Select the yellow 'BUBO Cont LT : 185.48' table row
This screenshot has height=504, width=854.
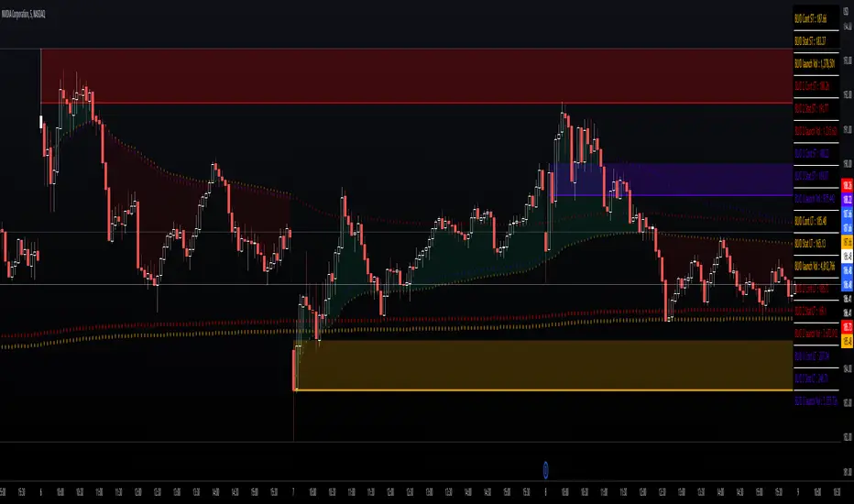click(816, 221)
